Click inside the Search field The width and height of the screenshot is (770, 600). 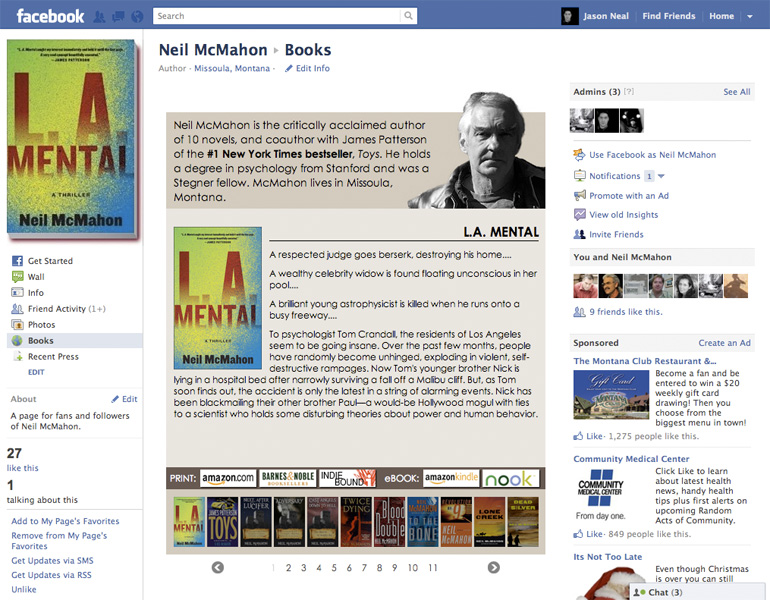(x=277, y=16)
